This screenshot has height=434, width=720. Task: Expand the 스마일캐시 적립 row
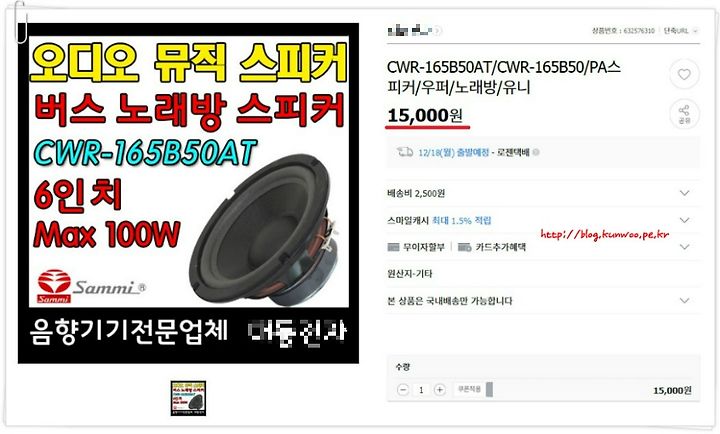543,220
